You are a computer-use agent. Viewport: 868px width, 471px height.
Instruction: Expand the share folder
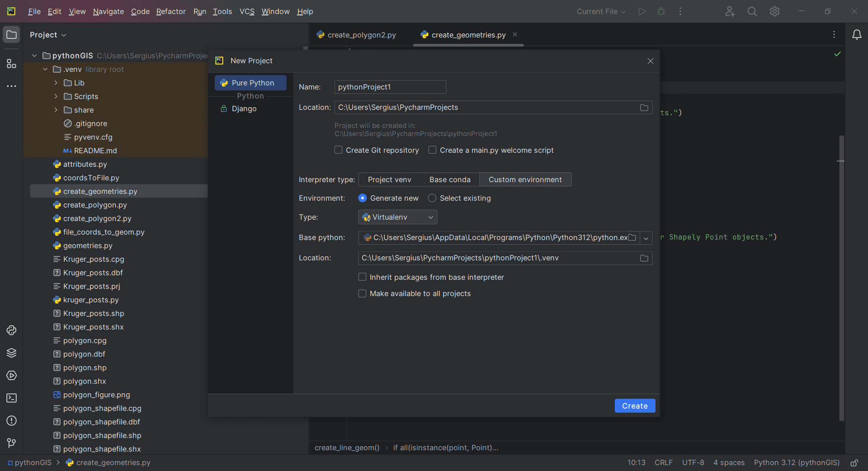56,110
